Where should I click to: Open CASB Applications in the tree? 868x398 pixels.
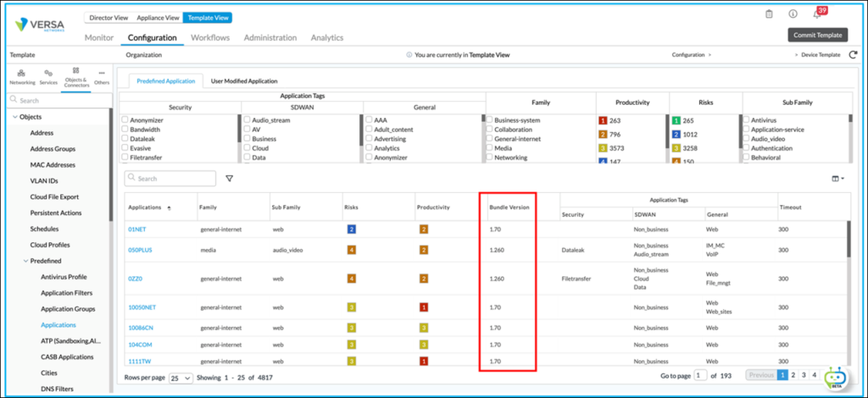[x=68, y=357]
